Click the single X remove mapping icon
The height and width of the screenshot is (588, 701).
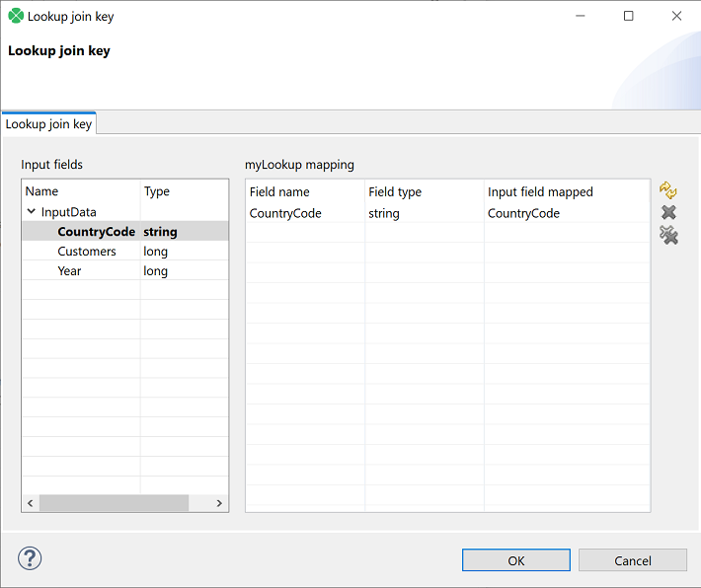(x=668, y=212)
